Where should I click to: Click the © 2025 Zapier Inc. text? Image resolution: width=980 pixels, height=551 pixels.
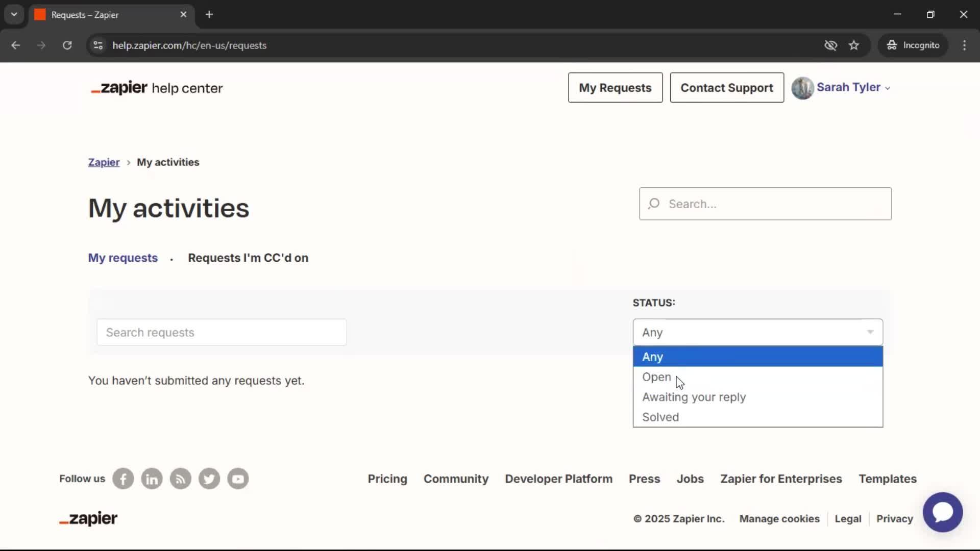679,518
